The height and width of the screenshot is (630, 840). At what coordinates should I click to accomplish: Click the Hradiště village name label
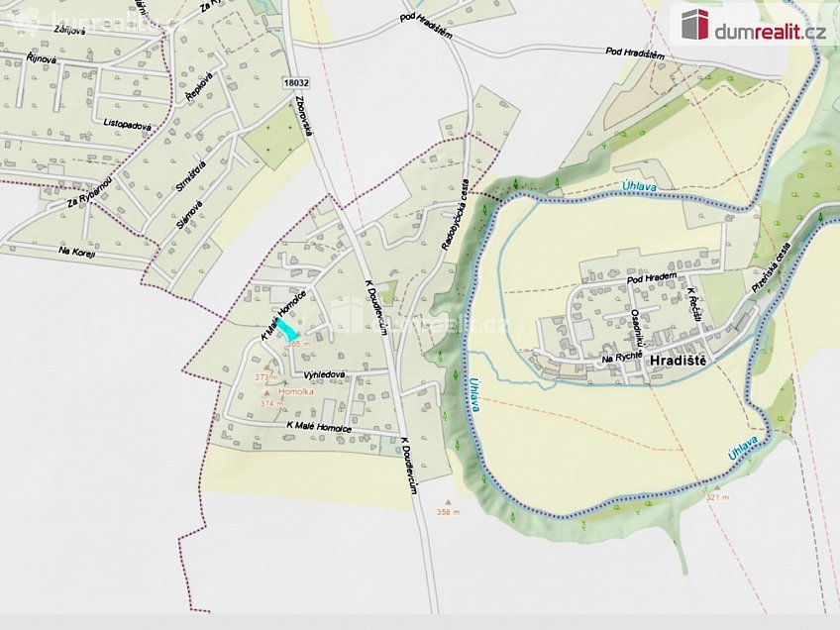point(679,360)
